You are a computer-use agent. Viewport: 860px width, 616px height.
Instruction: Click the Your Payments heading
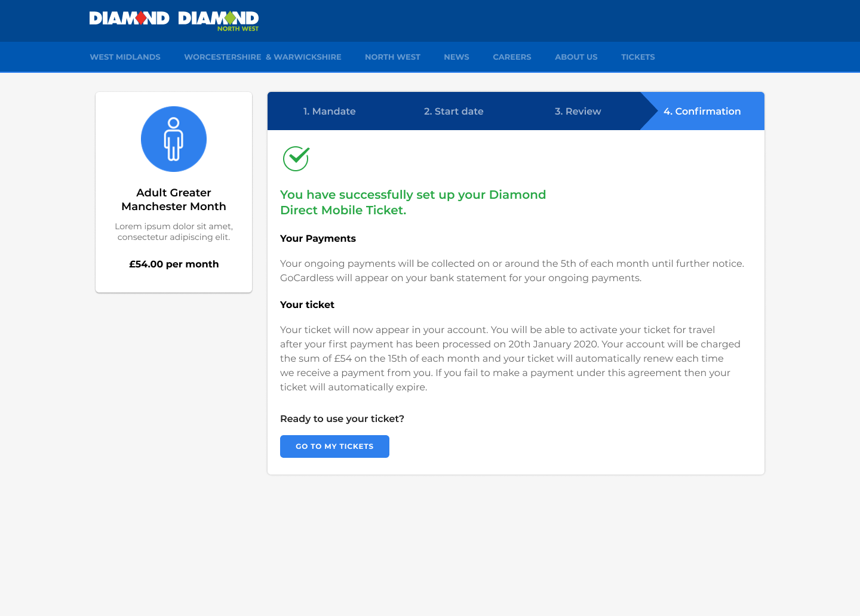coord(318,238)
